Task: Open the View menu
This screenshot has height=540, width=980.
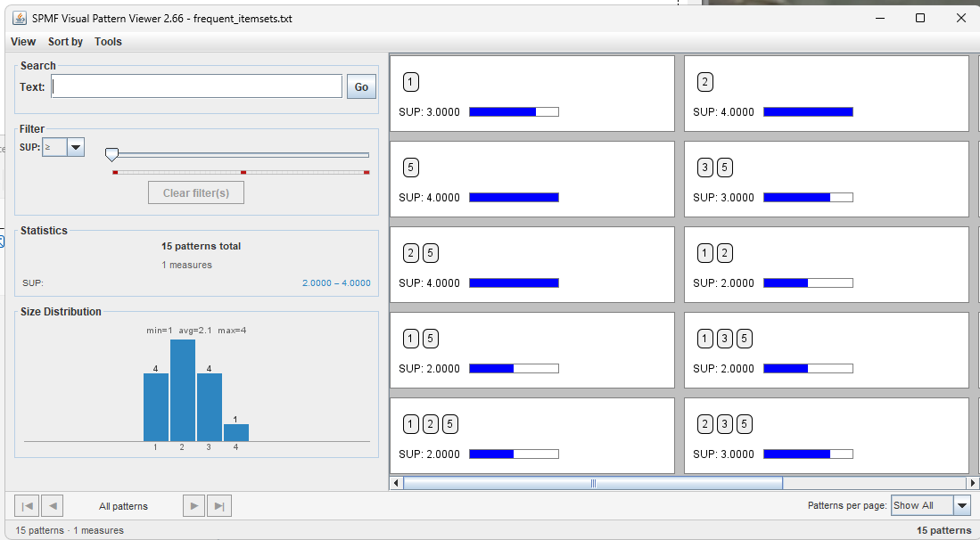Action: point(23,42)
